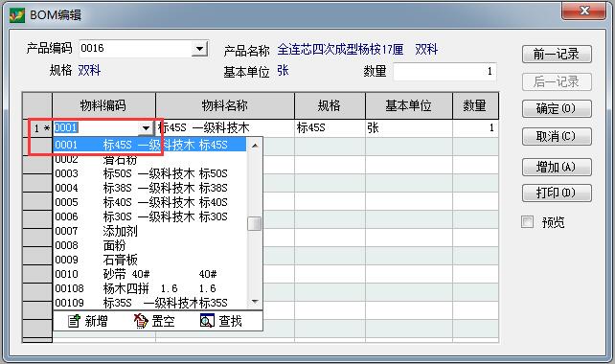Click the 标45S cell in 规格 column
615x364 pixels.
click(x=330, y=127)
